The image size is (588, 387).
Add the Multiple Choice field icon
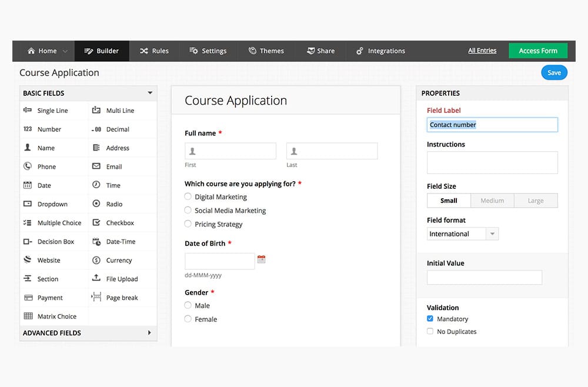click(28, 223)
